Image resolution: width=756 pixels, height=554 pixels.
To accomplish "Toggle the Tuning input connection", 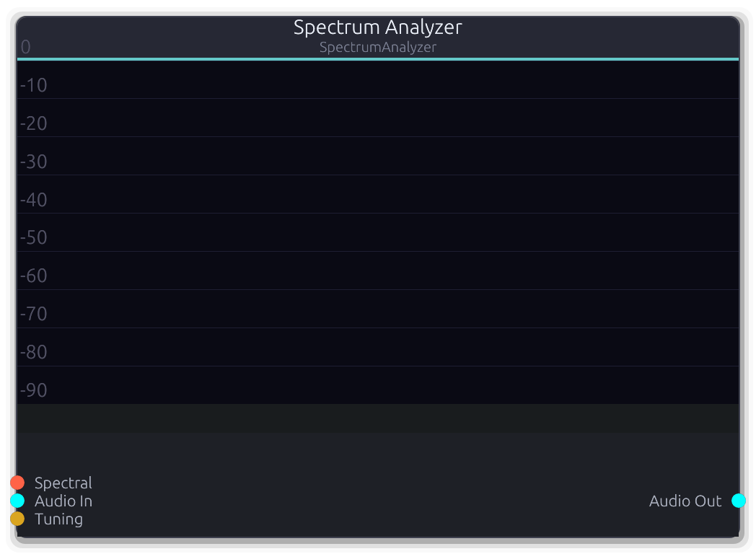I will 16,519.
